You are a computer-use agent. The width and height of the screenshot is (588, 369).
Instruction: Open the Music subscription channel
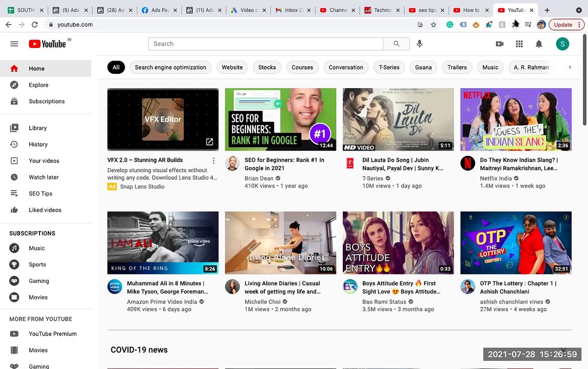point(45,248)
